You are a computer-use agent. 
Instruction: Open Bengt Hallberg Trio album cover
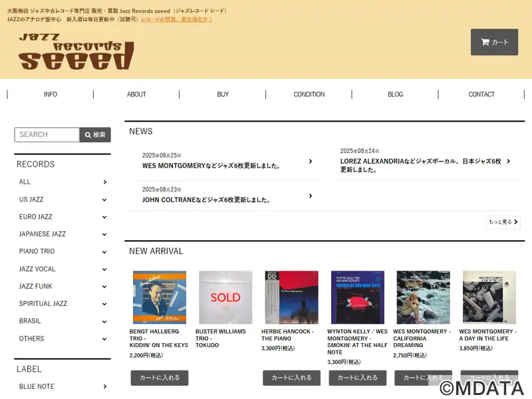(x=160, y=297)
